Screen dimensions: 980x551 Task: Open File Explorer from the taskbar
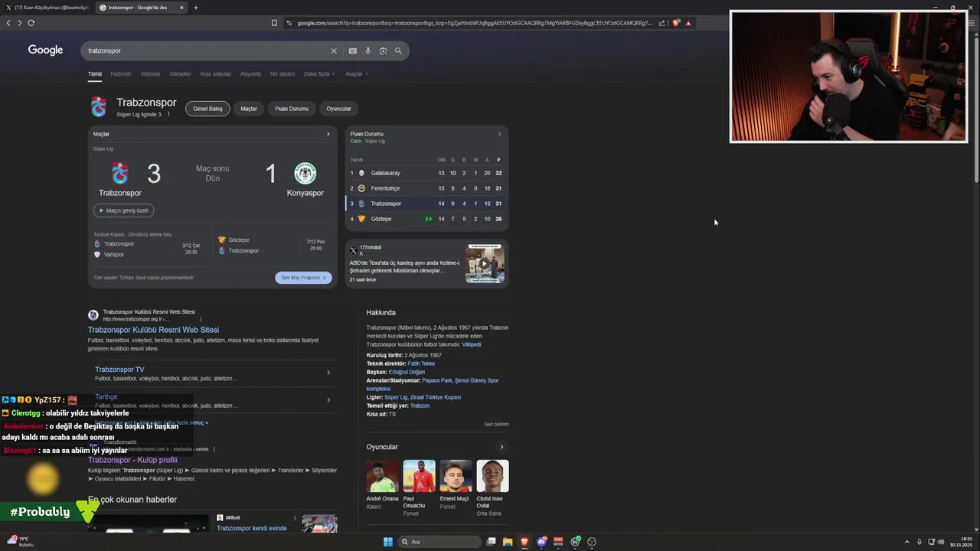point(507,542)
